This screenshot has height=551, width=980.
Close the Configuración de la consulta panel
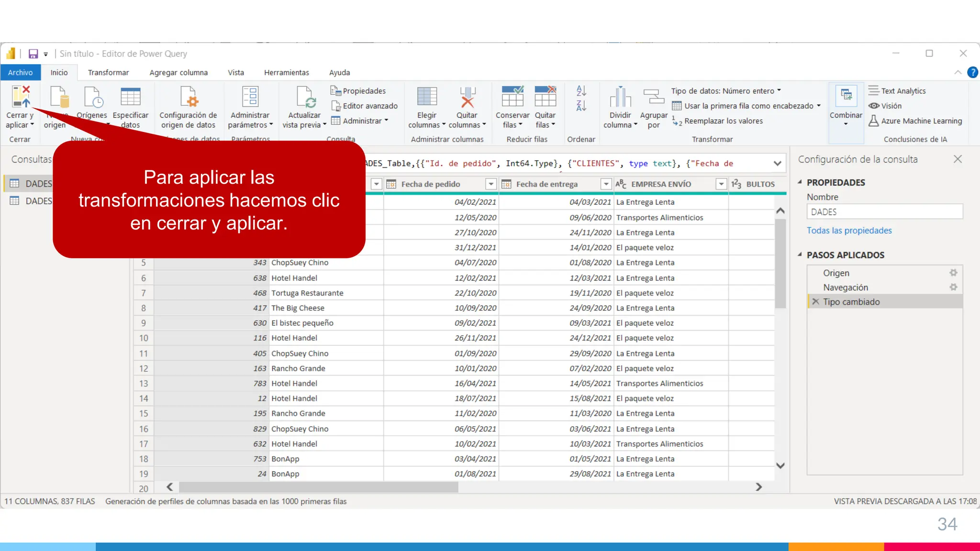pyautogui.click(x=958, y=159)
